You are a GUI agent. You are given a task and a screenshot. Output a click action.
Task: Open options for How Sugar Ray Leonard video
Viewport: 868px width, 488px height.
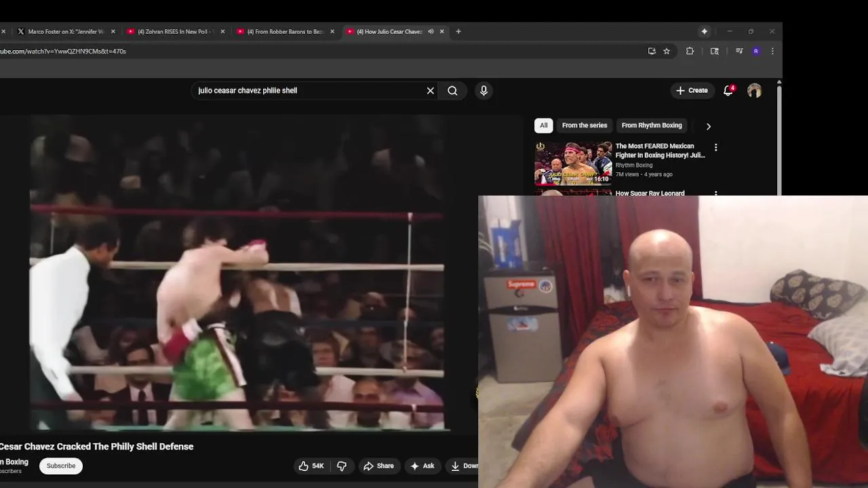point(715,194)
